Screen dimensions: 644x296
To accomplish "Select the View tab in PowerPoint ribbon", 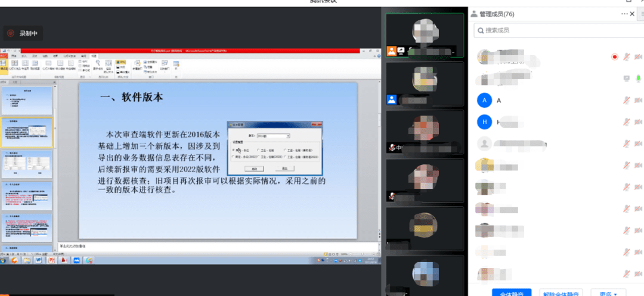I will (x=94, y=56).
